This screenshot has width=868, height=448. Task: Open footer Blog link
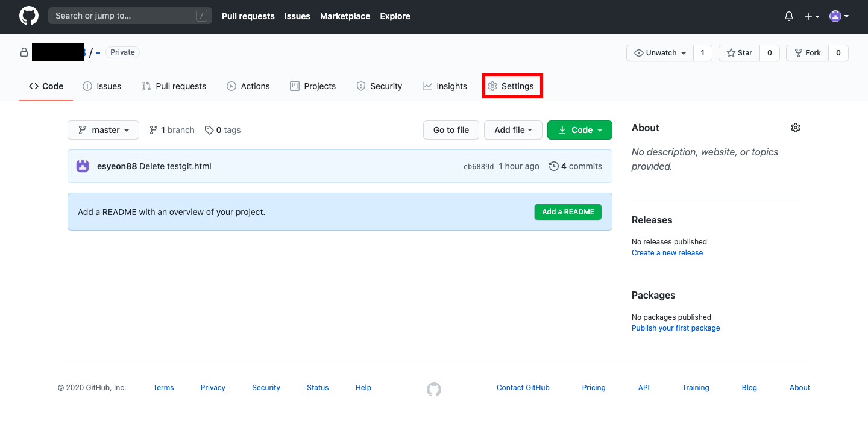pyautogui.click(x=749, y=388)
